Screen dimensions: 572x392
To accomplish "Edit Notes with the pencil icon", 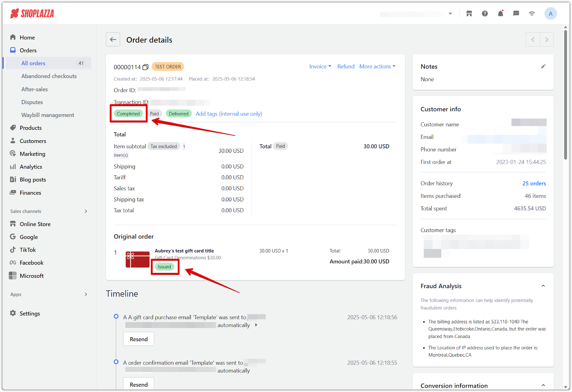I will 543,67.
